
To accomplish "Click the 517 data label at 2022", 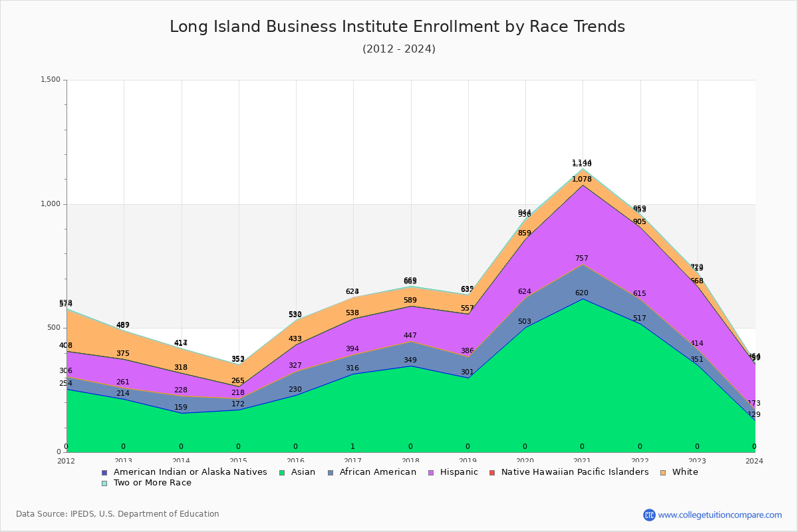I will coord(640,318).
